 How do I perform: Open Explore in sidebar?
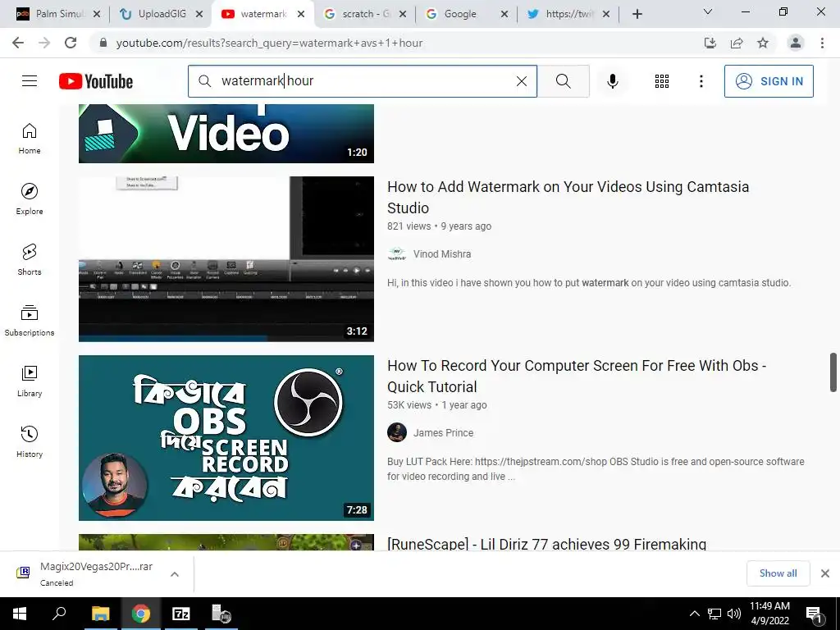tap(30, 199)
